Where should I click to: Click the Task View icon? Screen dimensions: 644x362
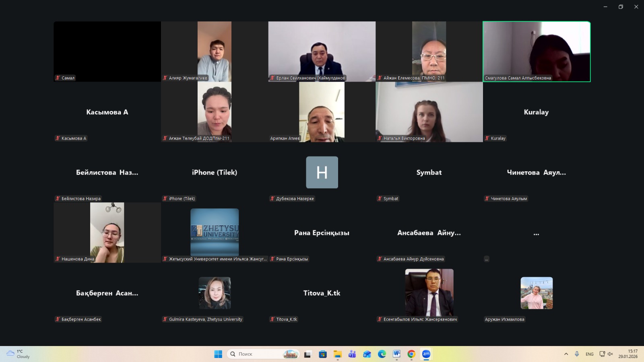(308, 354)
